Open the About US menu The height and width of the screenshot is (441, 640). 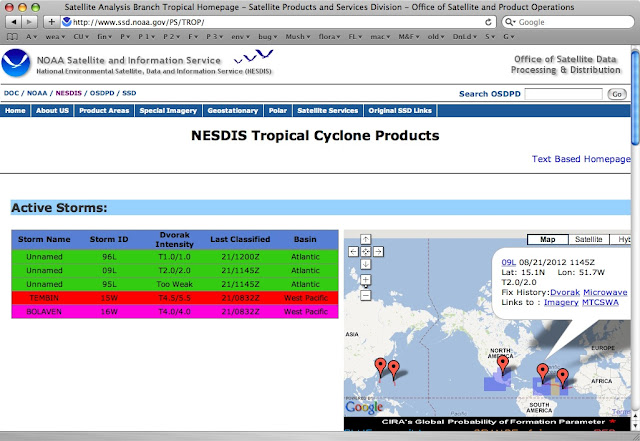click(x=52, y=111)
